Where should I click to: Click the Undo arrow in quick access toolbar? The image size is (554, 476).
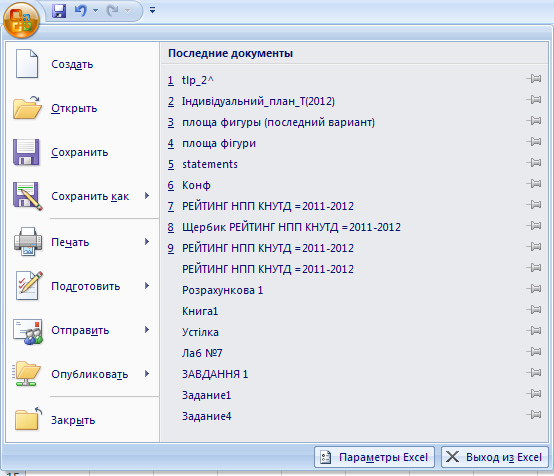(x=81, y=11)
